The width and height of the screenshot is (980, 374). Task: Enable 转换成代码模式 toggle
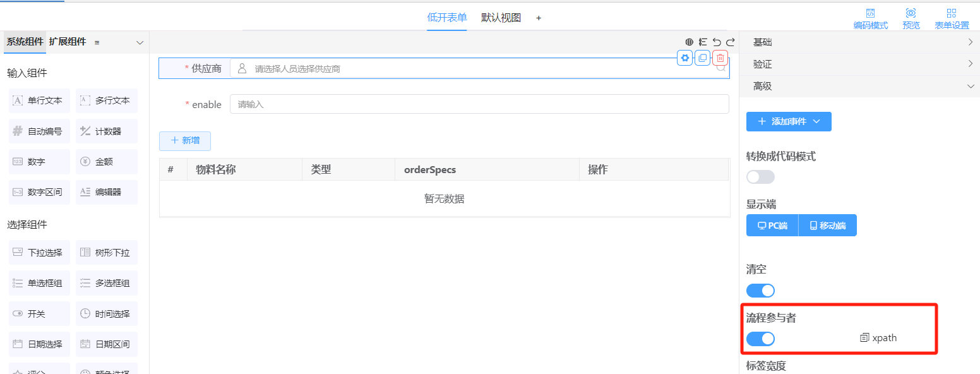click(760, 177)
